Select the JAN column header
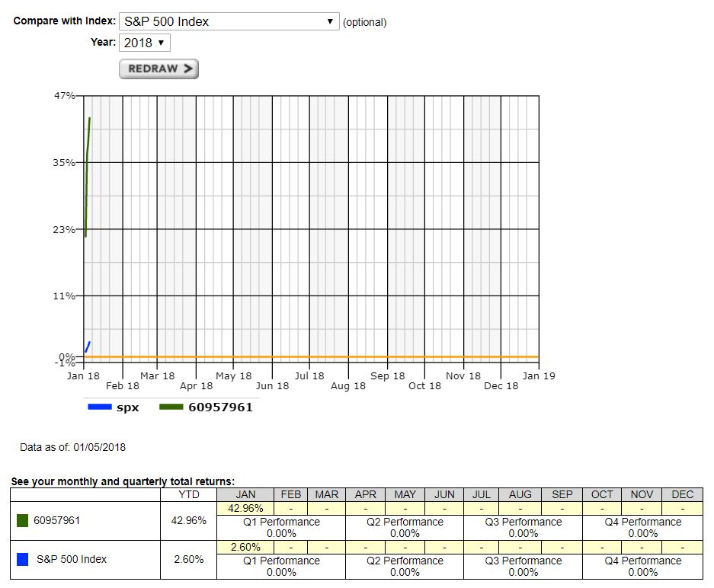This screenshot has height=588, width=714. click(245, 495)
